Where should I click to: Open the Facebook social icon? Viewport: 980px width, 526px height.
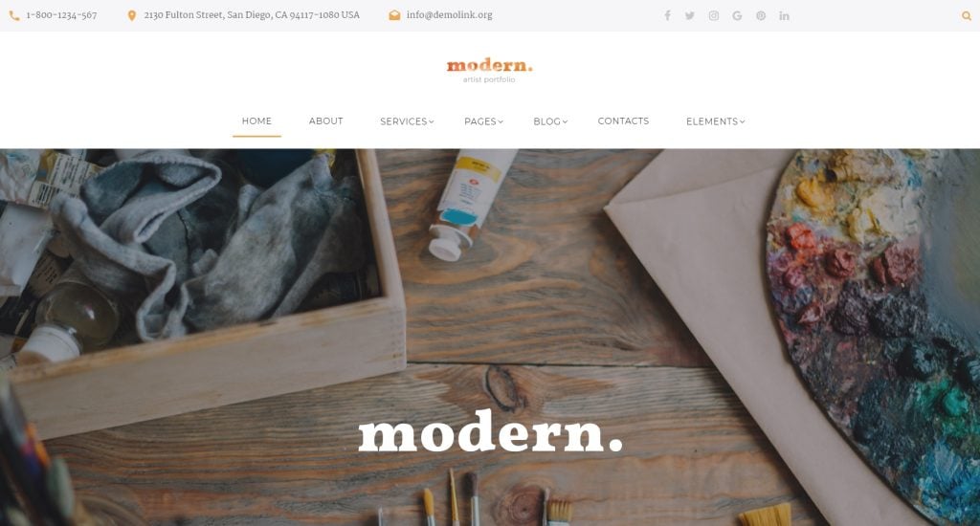[667, 15]
